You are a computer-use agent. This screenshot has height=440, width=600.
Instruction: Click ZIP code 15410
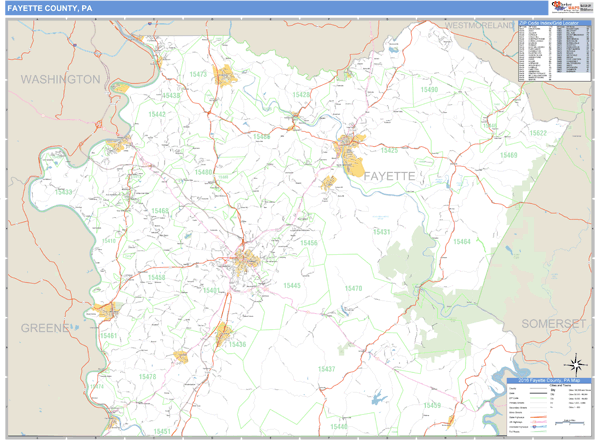pos(109,241)
